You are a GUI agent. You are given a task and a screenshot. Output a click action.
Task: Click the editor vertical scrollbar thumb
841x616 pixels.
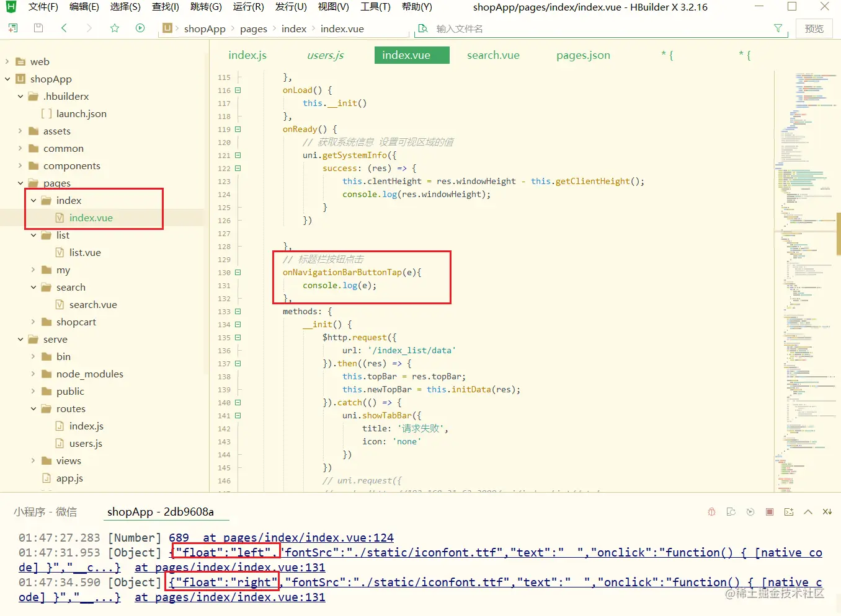[x=839, y=234]
